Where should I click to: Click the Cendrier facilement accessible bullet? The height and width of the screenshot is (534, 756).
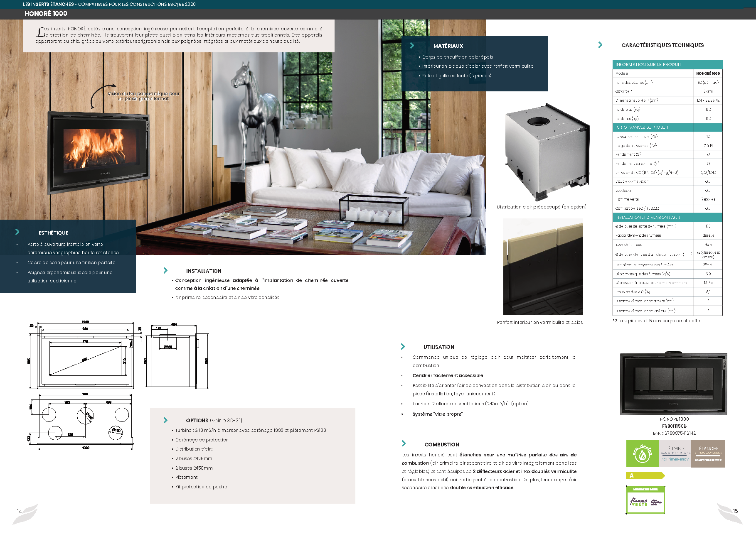pos(448,375)
